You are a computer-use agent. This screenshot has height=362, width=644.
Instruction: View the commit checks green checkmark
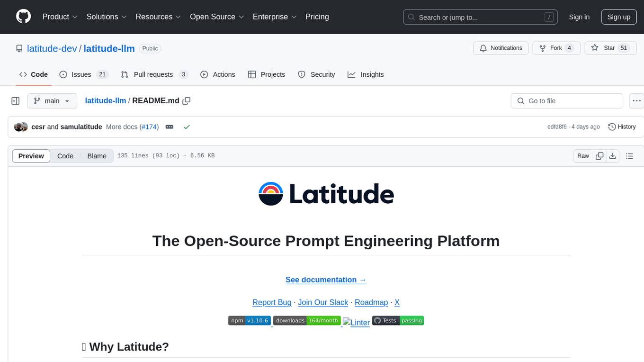coord(187,127)
